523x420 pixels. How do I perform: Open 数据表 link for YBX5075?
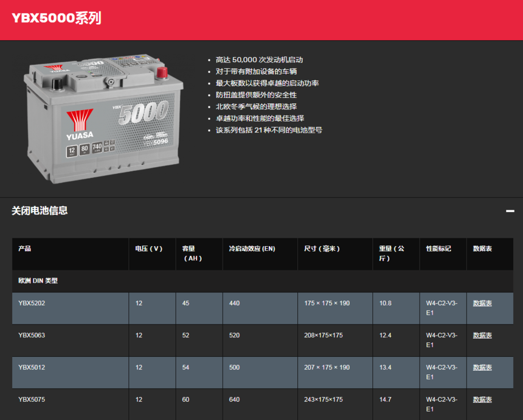pyautogui.click(x=482, y=399)
